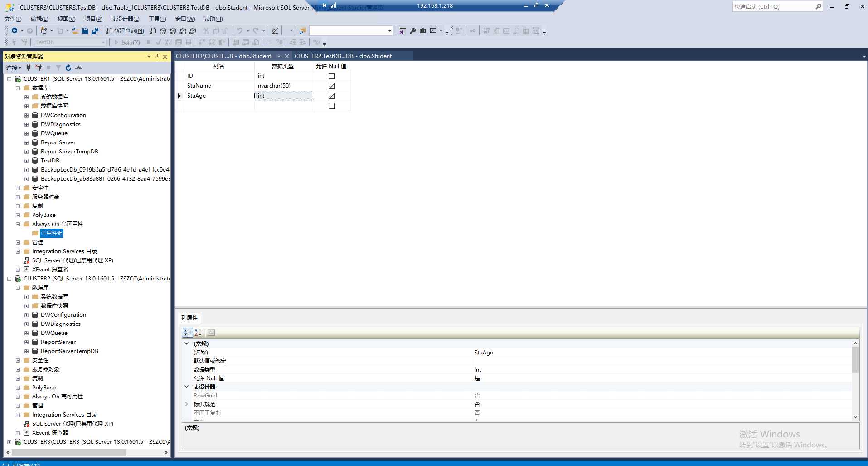Sort column properties alphabetically
The height and width of the screenshot is (466, 868).
[198, 332]
